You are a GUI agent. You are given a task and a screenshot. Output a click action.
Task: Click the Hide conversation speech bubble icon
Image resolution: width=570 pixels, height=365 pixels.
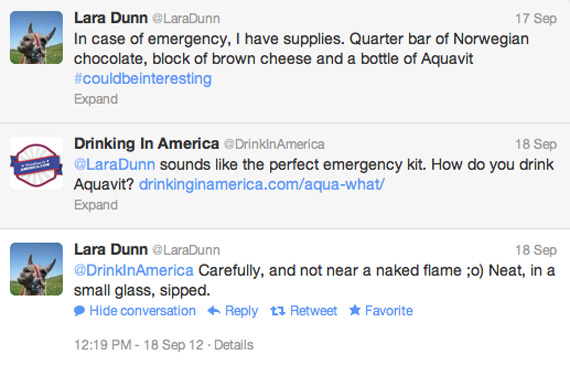pyautogui.click(x=79, y=311)
